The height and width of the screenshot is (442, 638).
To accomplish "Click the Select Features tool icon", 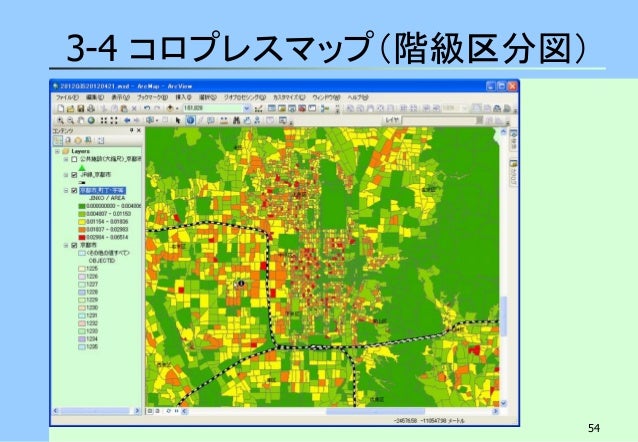I will [x=151, y=120].
